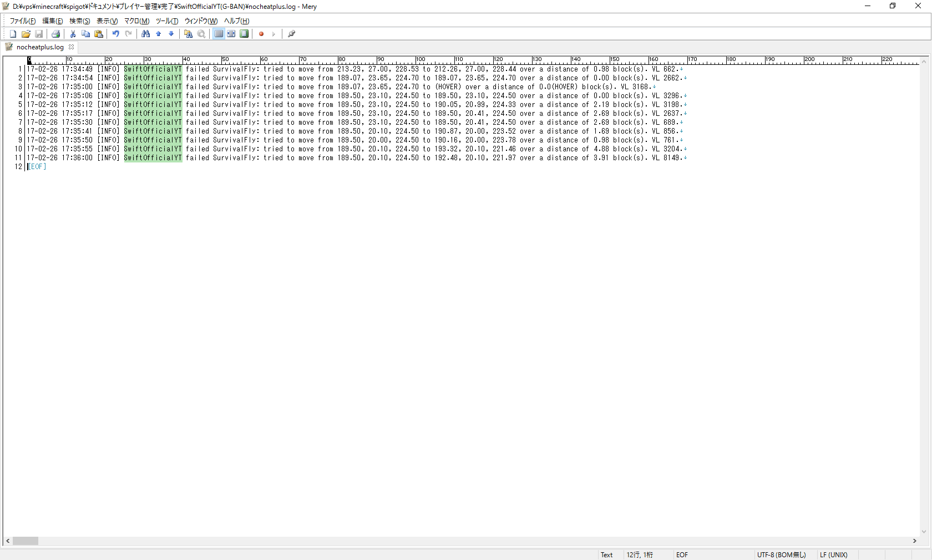The width and height of the screenshot is (932, 560).
Task: Click the vertical scrollbar down arrow
Action: coord(924,531)
